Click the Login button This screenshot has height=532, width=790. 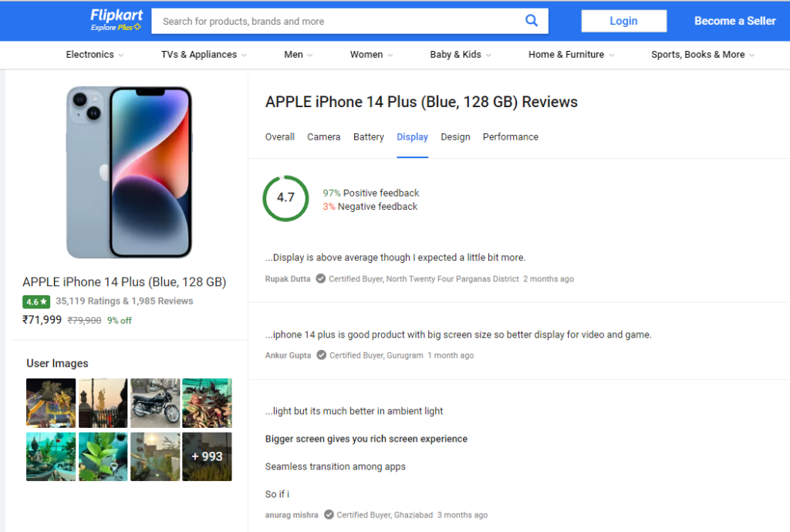tap(623, 21)
